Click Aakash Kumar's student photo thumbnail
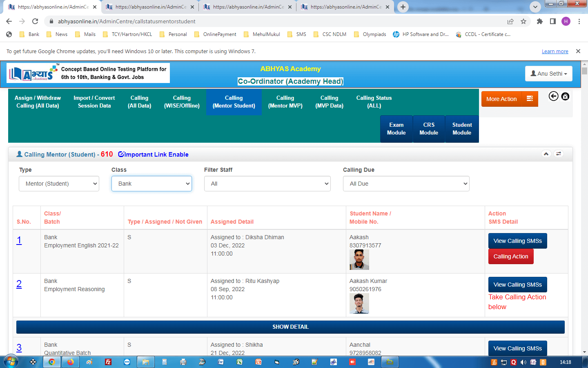This screenshot has height=368, width=588. pos(359,303)
